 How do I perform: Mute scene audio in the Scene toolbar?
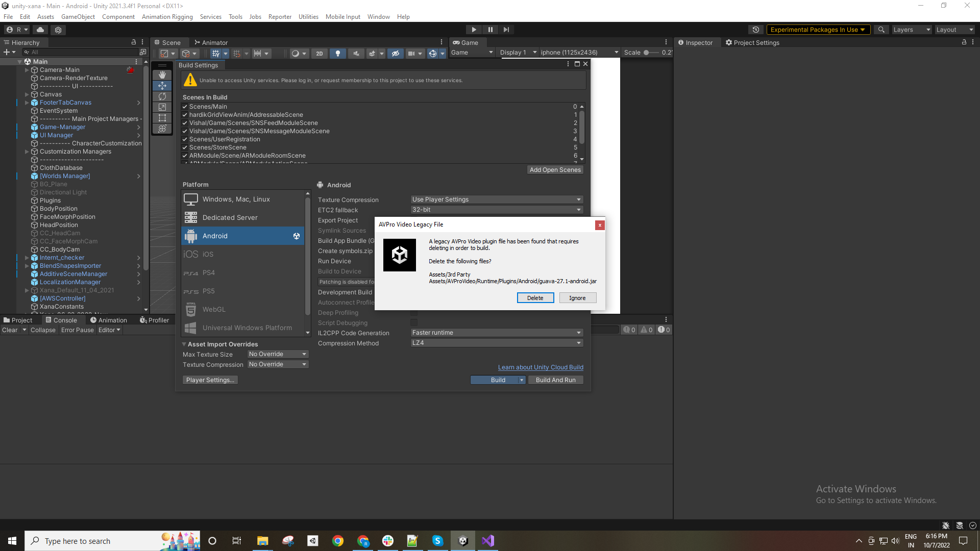click(356, 53)
